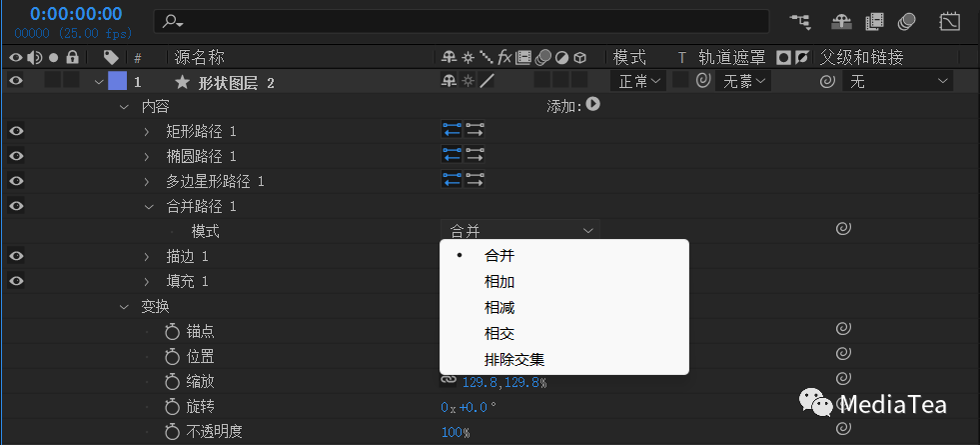Collapse the 形状图层 2 layer chevron

tap(98, 82)
